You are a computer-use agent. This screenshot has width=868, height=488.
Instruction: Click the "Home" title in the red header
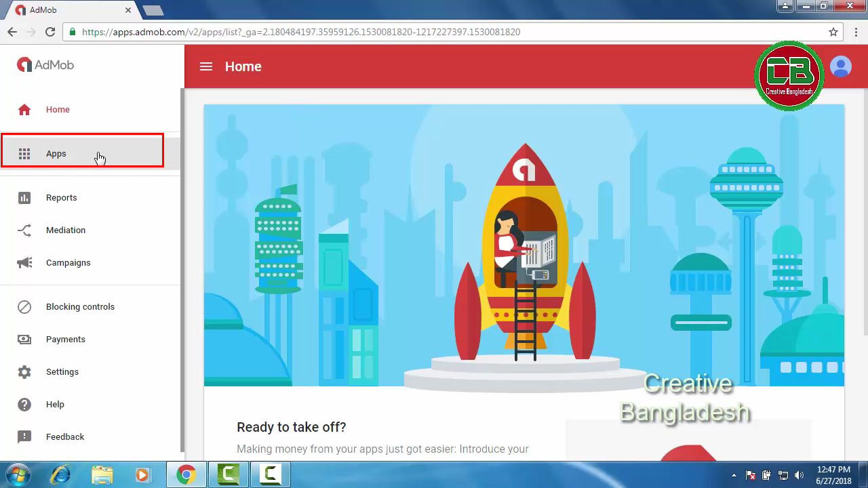click(x=243, y=66)
